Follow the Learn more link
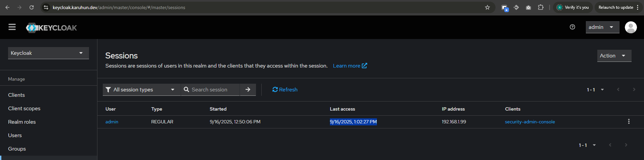The height and width of the screenshot is (160, 644). click(350, 66)
